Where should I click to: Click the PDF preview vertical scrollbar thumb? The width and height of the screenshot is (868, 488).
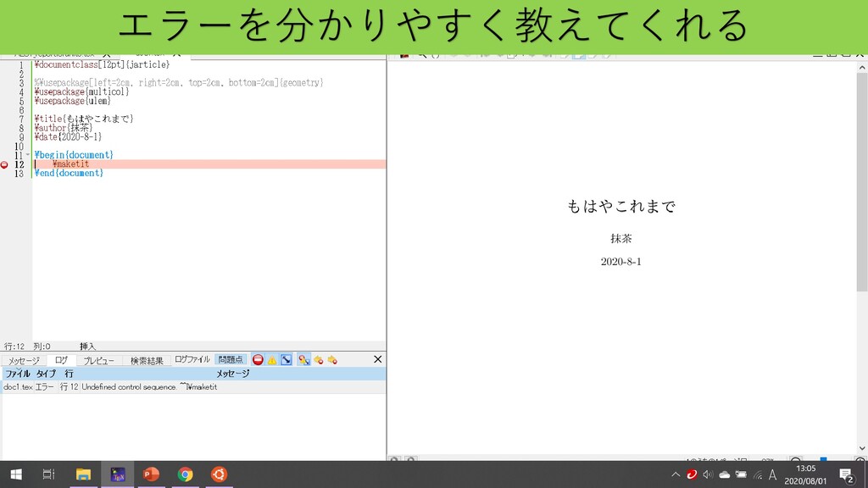(x=862, y=183)
